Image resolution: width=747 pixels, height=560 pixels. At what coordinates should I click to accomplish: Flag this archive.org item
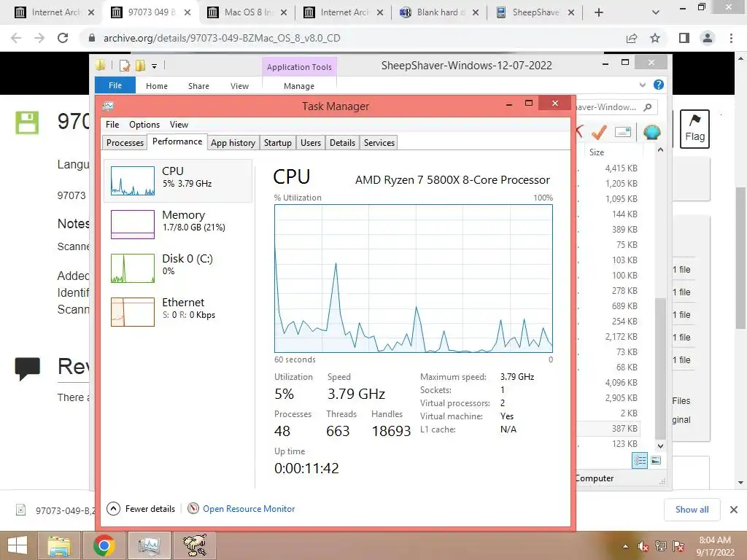tap(694, 128)
